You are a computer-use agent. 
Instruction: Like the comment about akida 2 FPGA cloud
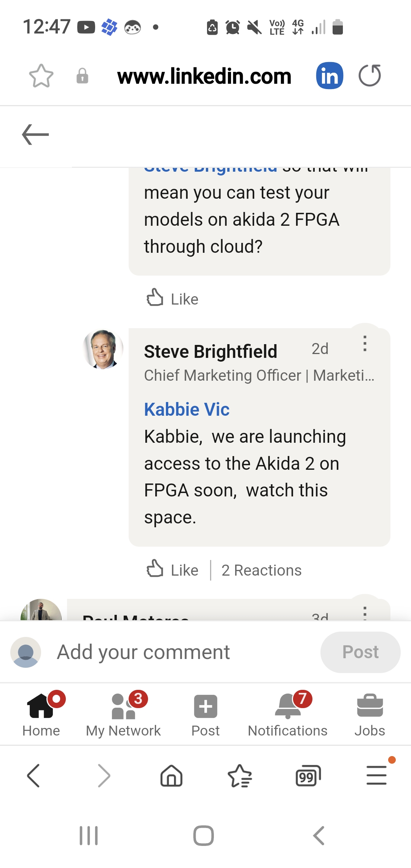pos(173,299)
